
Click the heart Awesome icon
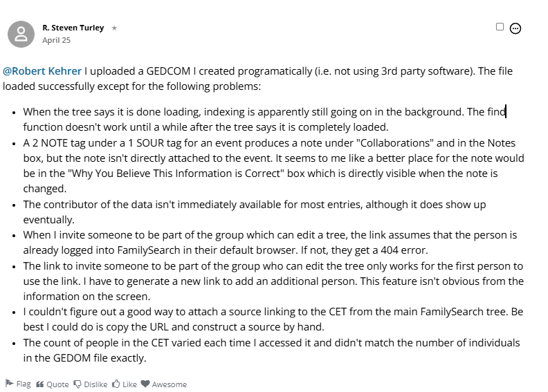(145, 384)
